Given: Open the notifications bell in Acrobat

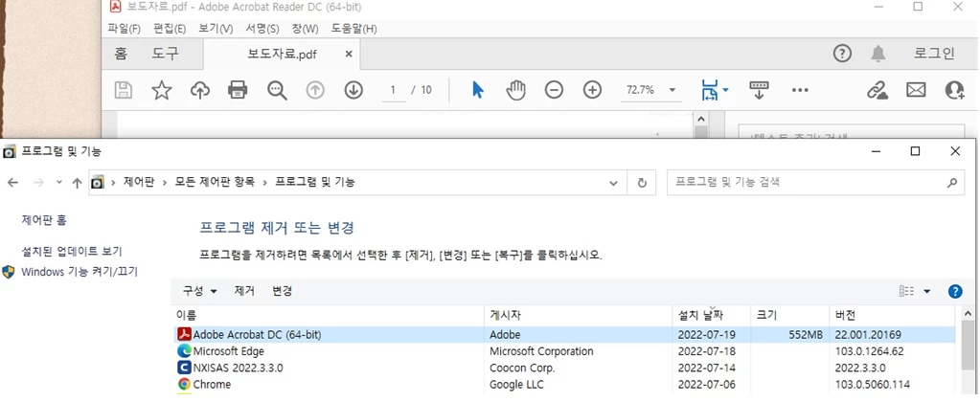Looking at the screenshot, I should coord(878,55).
